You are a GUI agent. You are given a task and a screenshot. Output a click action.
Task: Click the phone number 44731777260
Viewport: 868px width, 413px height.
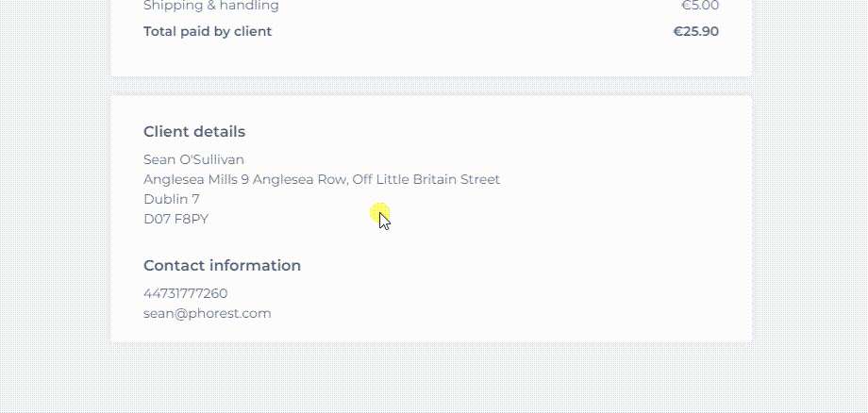(186, 293)
